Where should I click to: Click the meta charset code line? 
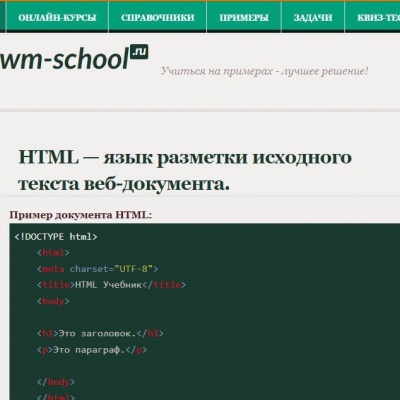click(97, 269)
